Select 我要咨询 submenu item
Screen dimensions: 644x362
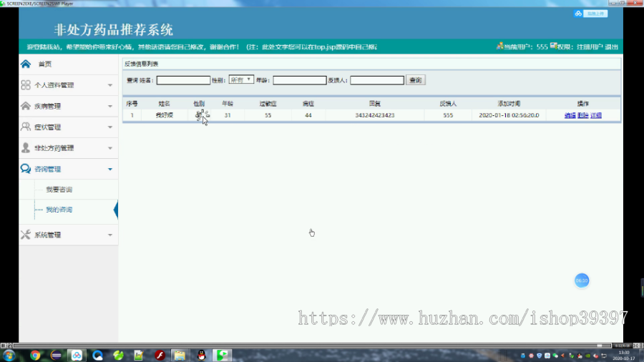tap(59, 190)
